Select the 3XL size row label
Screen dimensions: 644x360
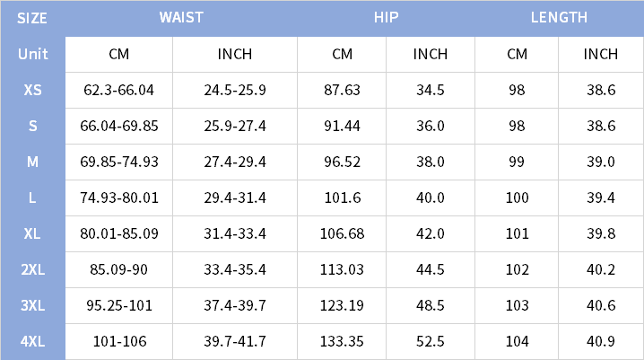click(x=32, y=305)
